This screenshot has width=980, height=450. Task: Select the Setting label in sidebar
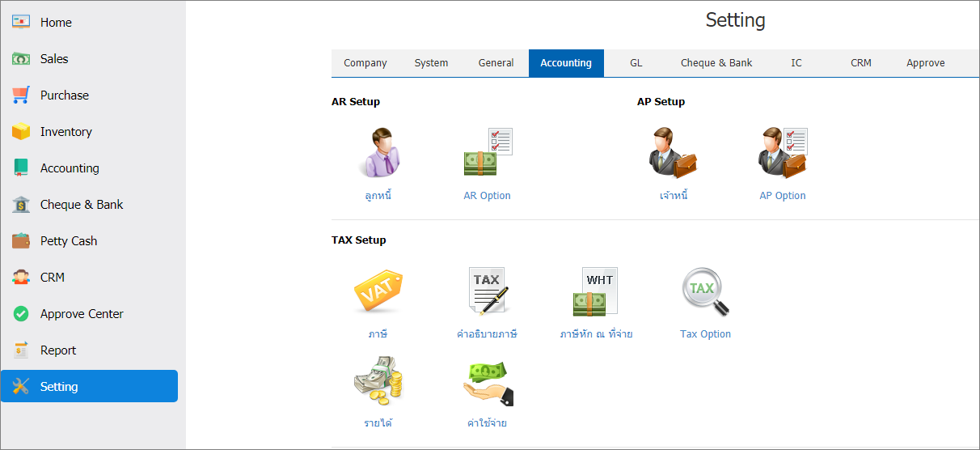click(59, 387)
